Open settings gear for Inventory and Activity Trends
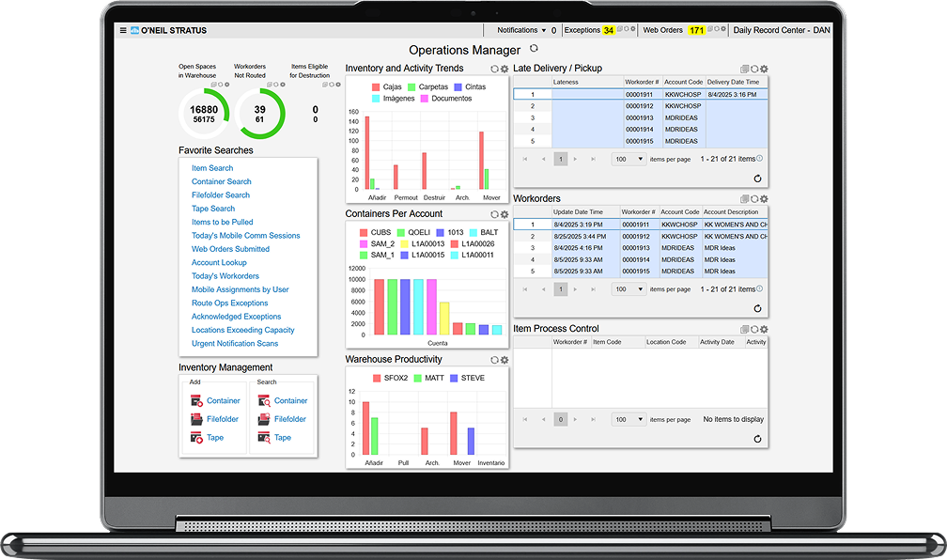947x560 pixels. tap(505, 70)
